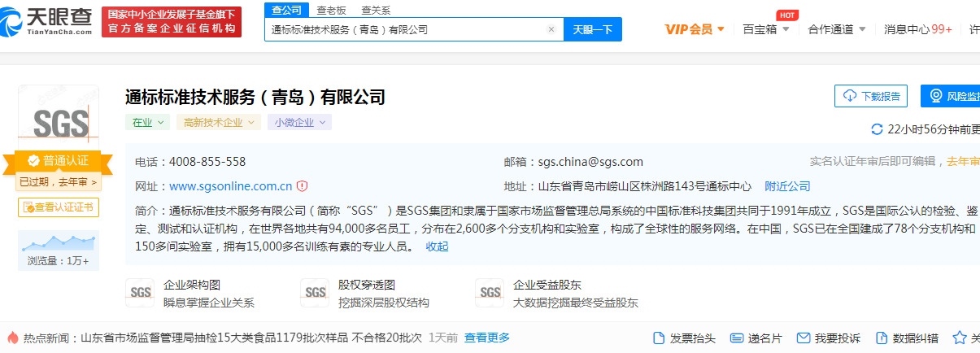Clear the search box with the X icon
Image resolution: width=980 pixels, height=353 pixels.
[x=551, y=29]
